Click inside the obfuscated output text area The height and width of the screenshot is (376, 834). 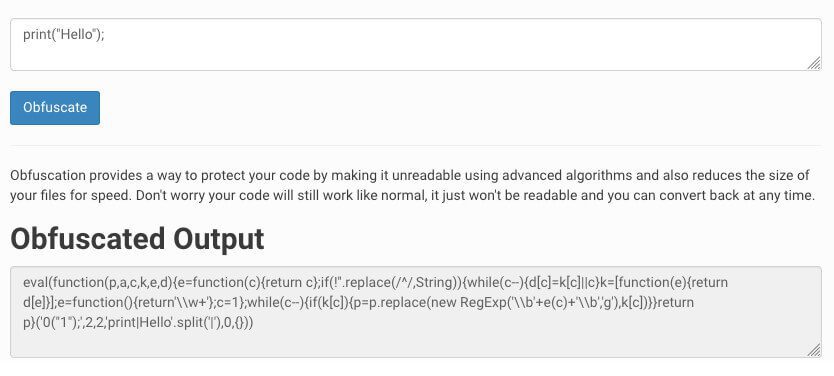416,312
